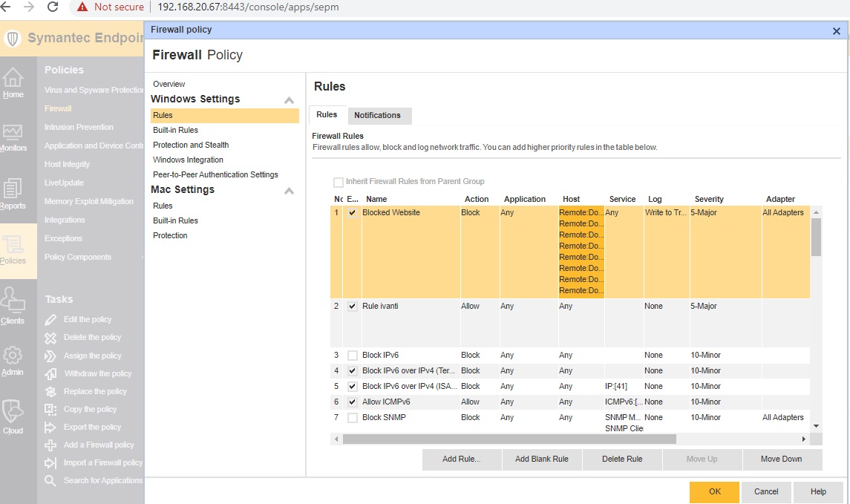
Task: Click the Replace the policy icon
Action: (50, 392)
